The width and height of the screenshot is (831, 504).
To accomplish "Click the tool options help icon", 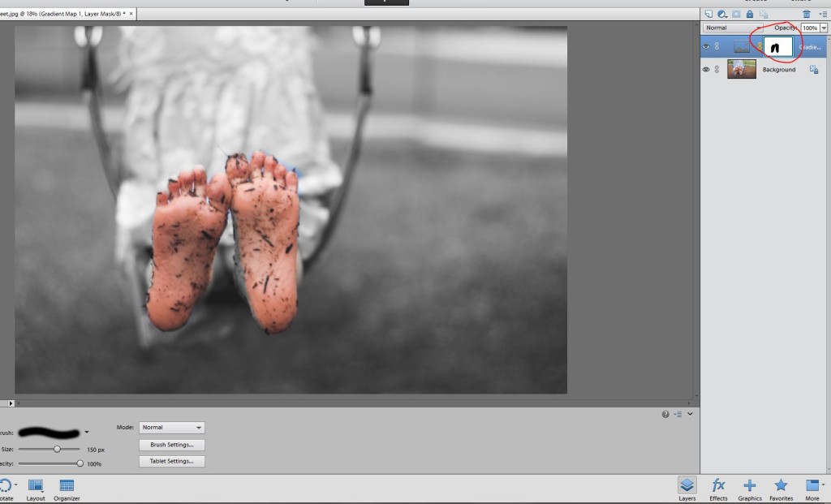I will click(665, 414).
